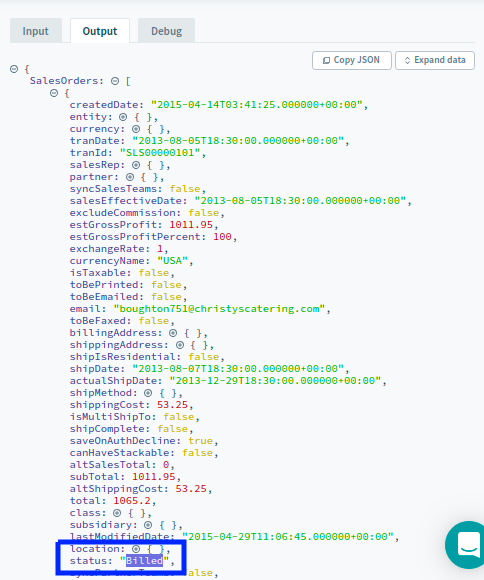Expand the location object
The width and height of the screenshot is (484, 580).
pyautogui.click(x=136, y=549)
